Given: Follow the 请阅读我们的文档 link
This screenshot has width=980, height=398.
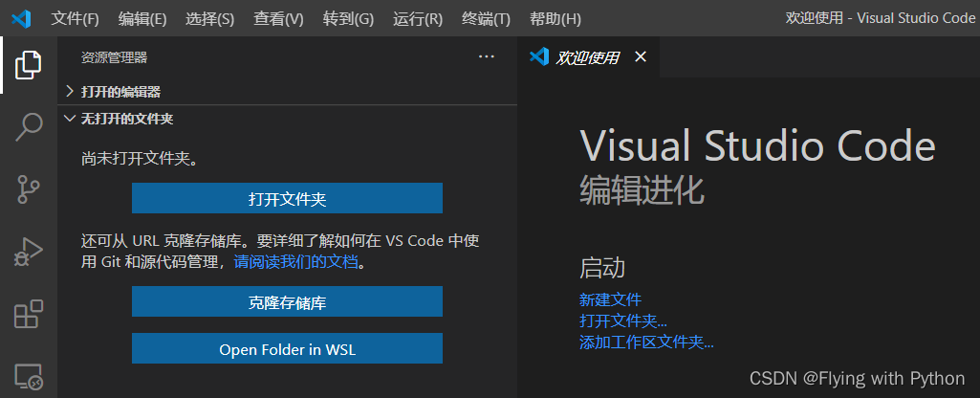Looking at the screenshot, I should (296, 262).
